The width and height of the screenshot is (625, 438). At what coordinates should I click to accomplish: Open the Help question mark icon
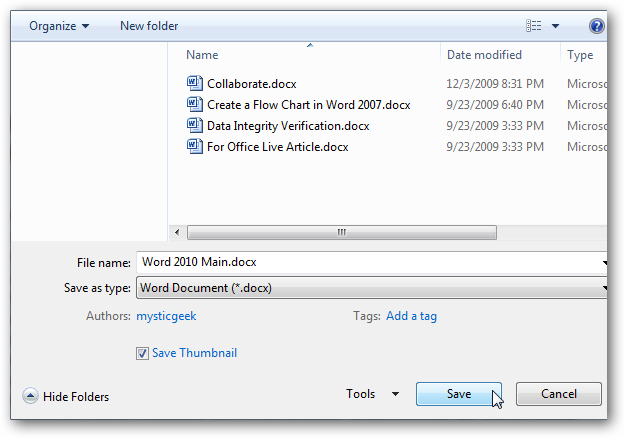[x=596, y=26]
